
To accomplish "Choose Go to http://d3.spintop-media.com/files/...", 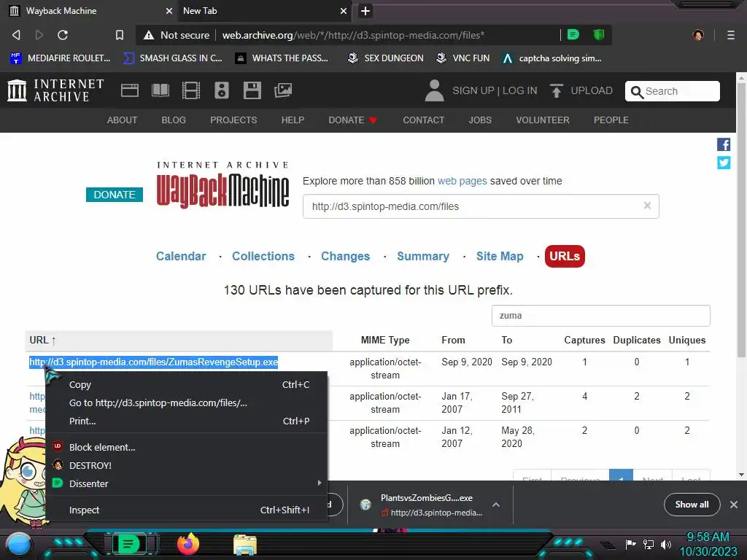I will tap(186, 402).
